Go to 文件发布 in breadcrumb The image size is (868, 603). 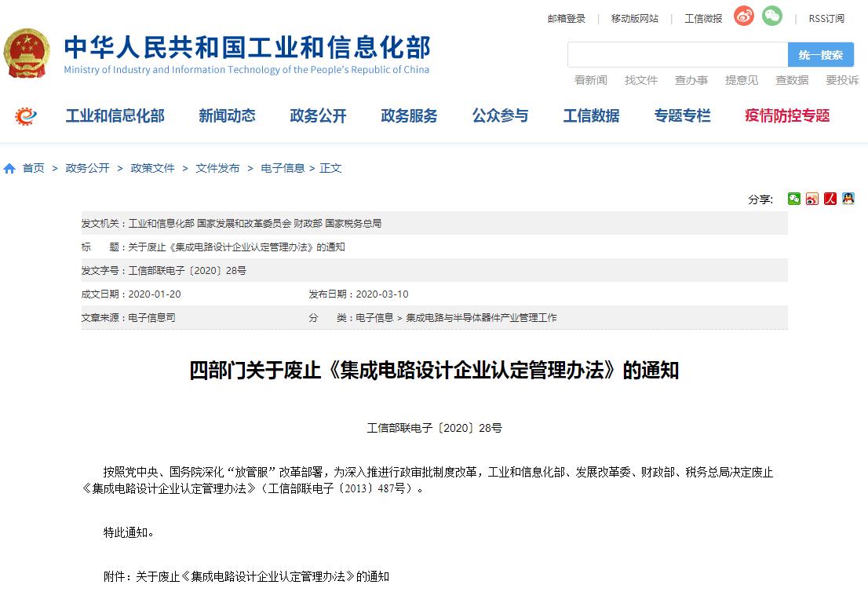tap(217, 168)
